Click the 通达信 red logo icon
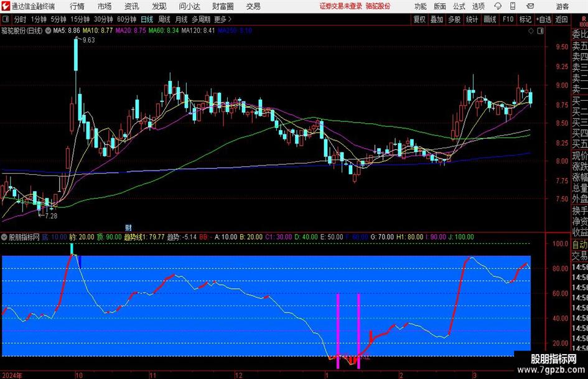The image size is (588, 379). (6, 6)
